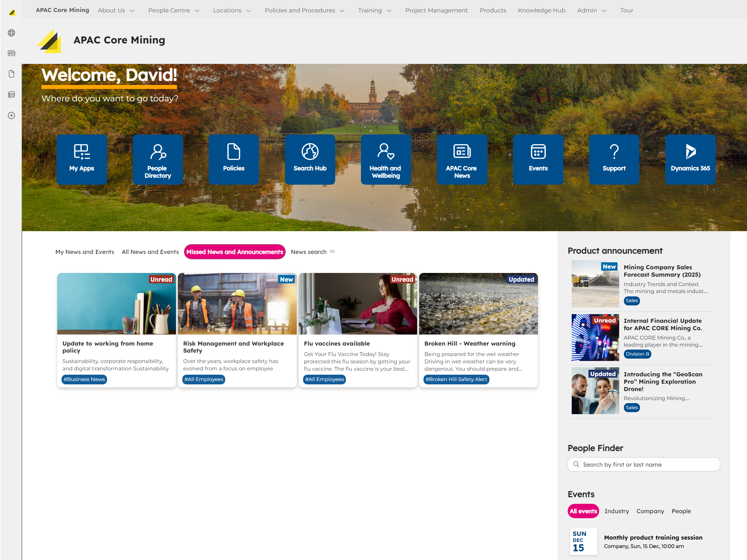747x560 pixels.
Task: Click the #Broken Hill Safety Alert tag
Action: click(456, 379)
